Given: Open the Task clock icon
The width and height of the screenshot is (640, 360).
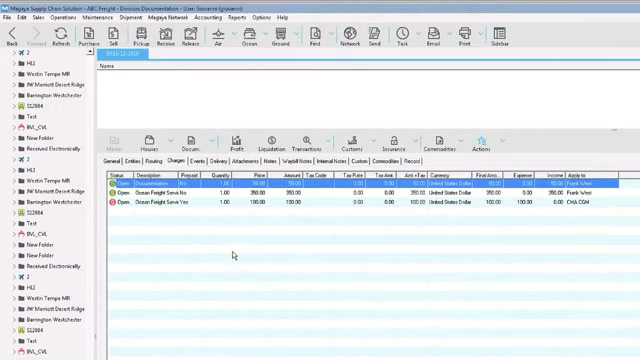Looking at the screenshot, I should 402,36.
